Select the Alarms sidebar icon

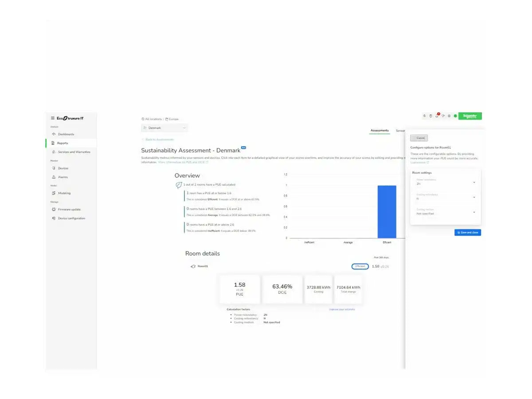54,177
